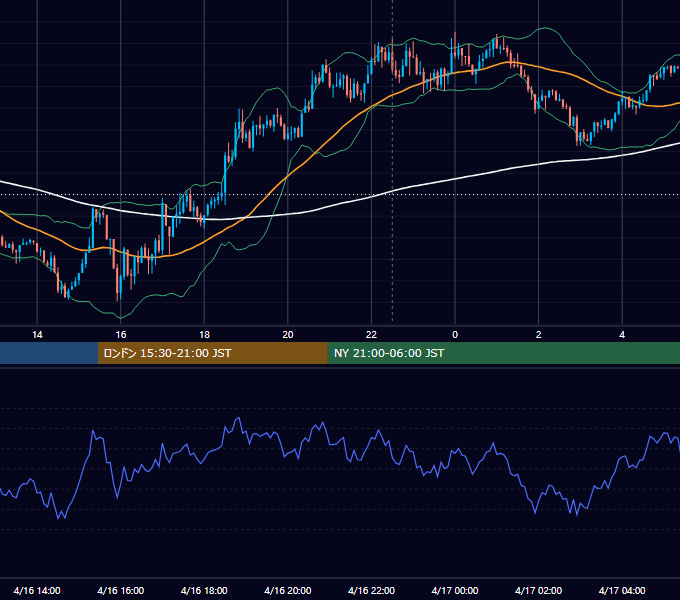Click the time axis label 18
This screenshot has width=680, height=600.
(x=204, y=335)
